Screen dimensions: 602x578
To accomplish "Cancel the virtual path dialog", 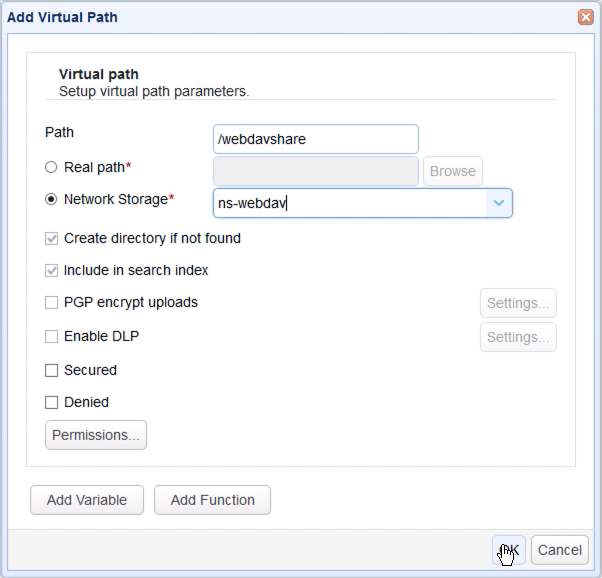I will (x=559, y=549).
